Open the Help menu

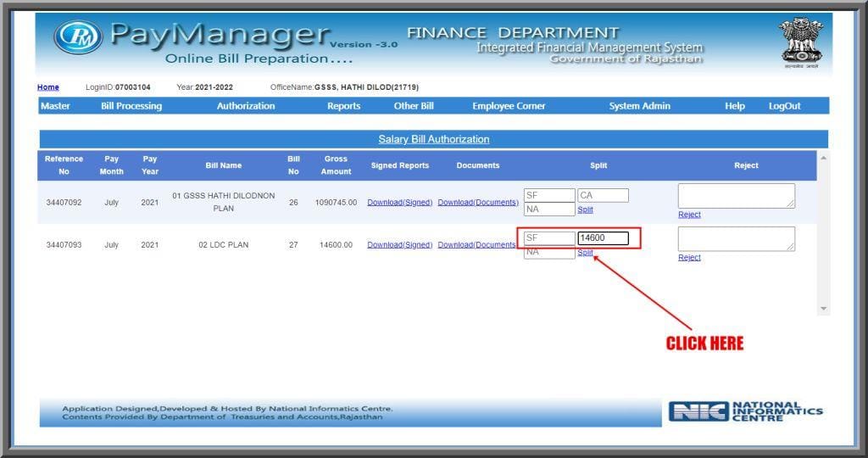tap(735, 106)
